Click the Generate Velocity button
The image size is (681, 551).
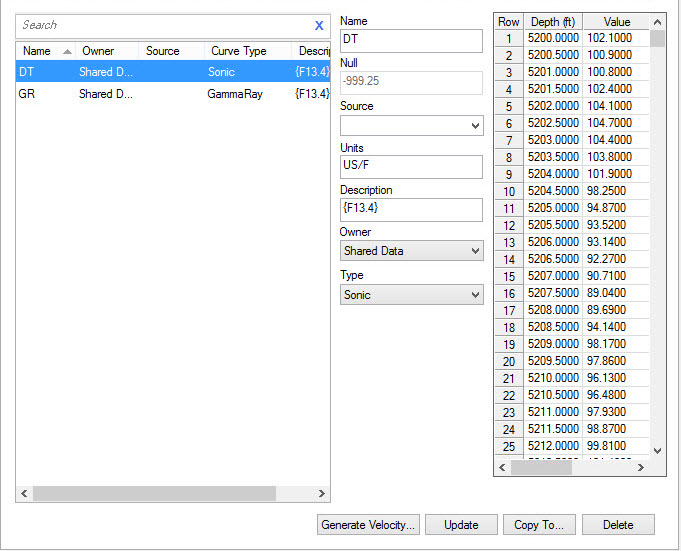pos(367,525)
